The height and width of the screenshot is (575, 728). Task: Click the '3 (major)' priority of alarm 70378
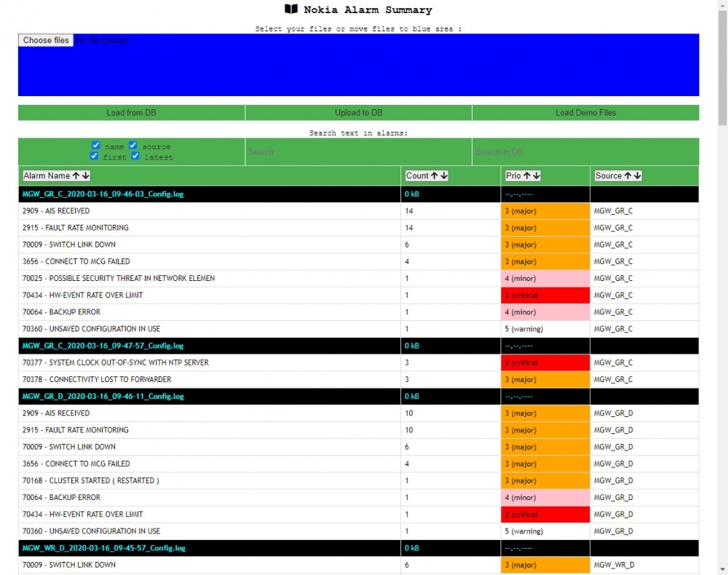[545, 380]
